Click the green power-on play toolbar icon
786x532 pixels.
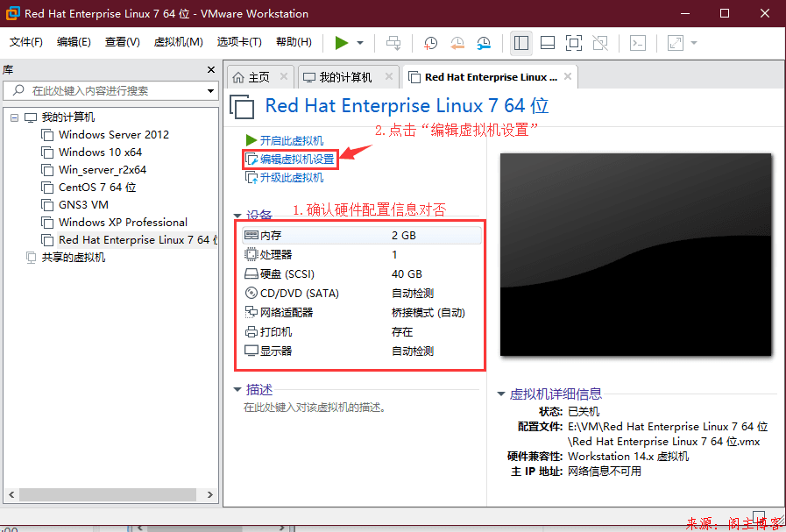342,43
